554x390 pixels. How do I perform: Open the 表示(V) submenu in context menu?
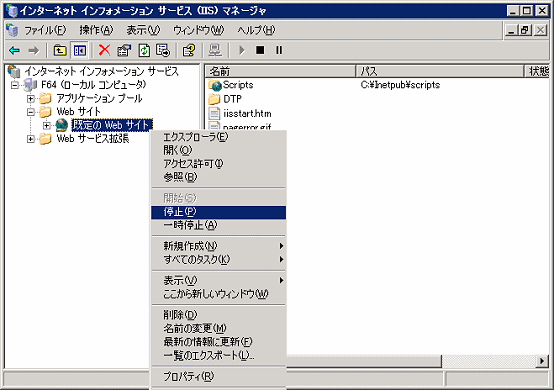point(218,280)
